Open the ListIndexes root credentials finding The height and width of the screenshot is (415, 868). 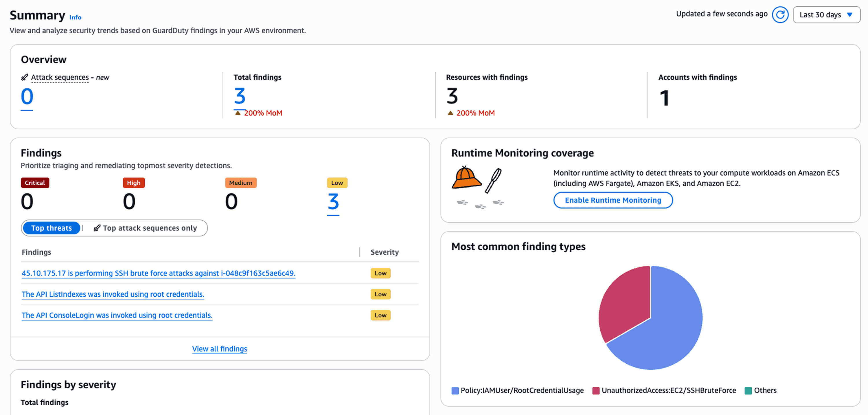coord(113,294)
